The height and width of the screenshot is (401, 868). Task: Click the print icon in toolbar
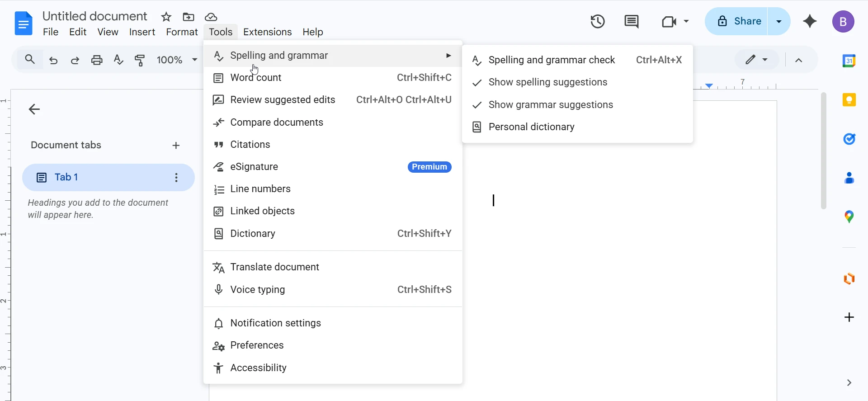[x=97, y=60]
